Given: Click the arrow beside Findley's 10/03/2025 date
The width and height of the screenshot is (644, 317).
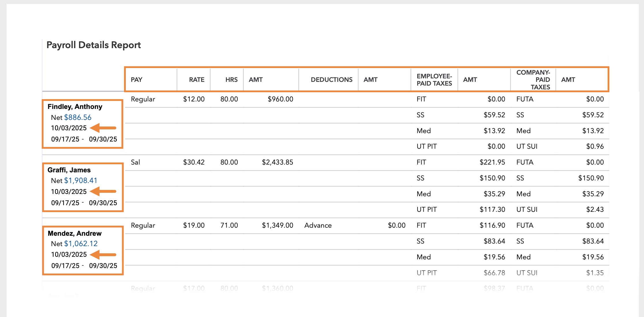Looking at the screenshot, I should (103, 128).
